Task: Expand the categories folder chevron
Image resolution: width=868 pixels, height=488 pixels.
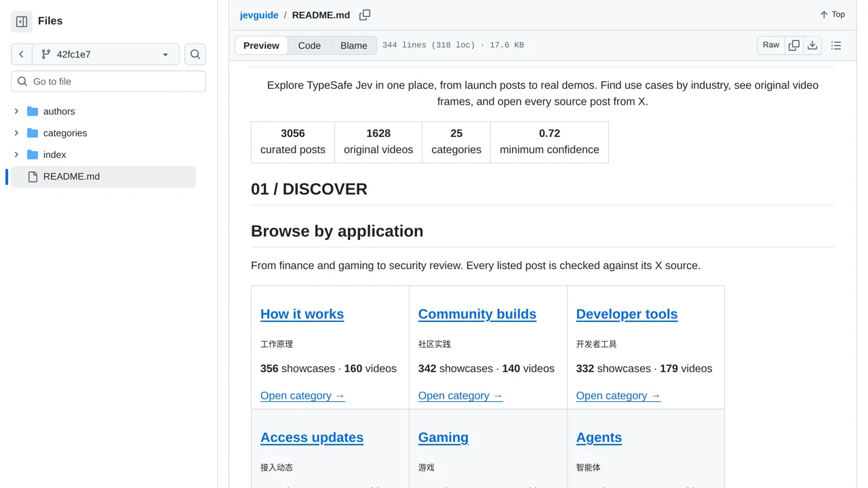Action: [16, 133]
